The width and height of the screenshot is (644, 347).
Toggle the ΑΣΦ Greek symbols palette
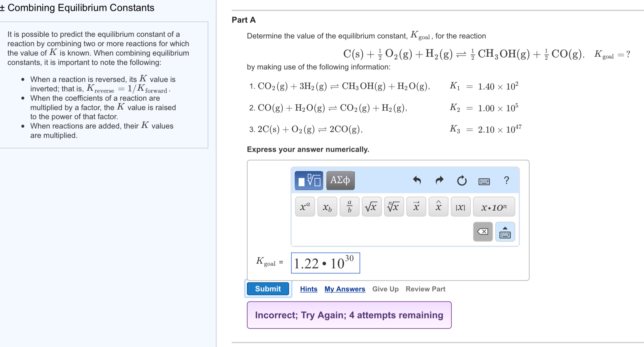[x=340, y=181]
